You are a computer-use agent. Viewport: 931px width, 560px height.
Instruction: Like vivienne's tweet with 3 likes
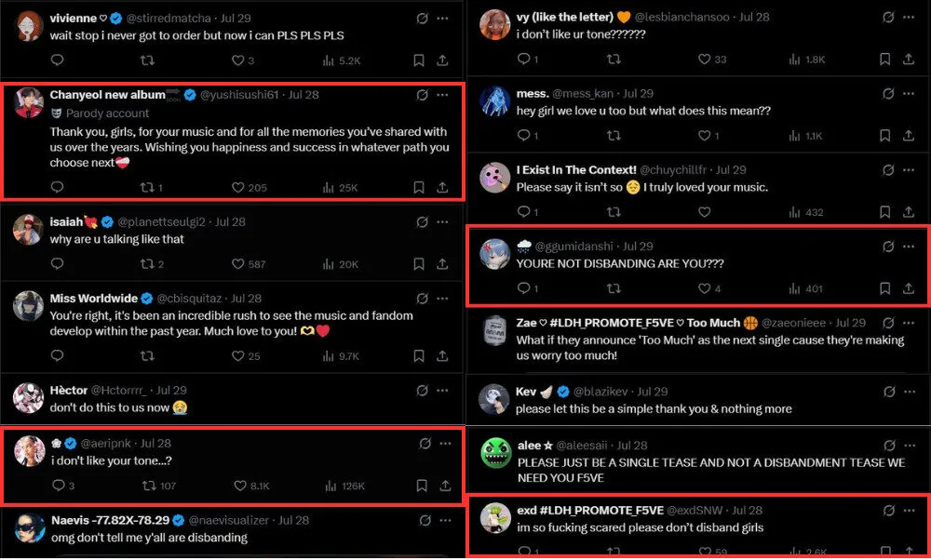[236, 60]
